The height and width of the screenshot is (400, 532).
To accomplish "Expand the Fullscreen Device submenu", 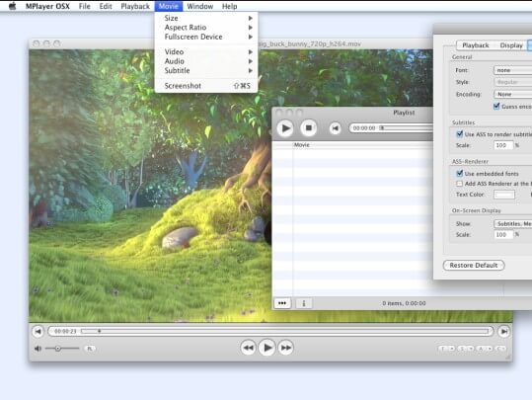I will [x=206, y=37].
